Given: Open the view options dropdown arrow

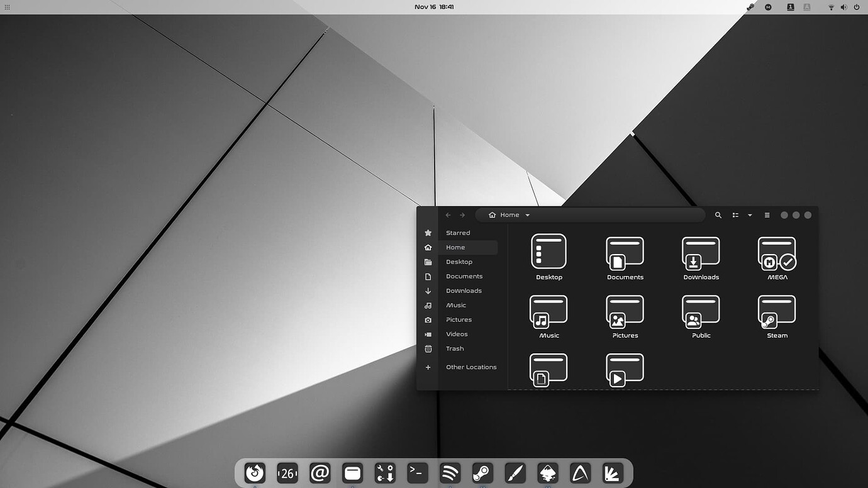Looking at the screenshot, I should 750,214.
